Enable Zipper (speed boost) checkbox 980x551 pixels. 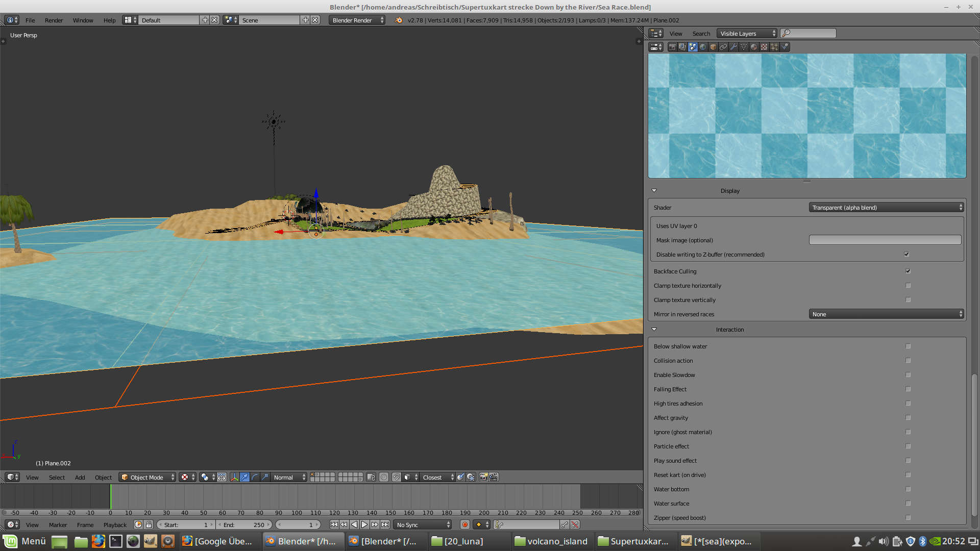(908, 517)
